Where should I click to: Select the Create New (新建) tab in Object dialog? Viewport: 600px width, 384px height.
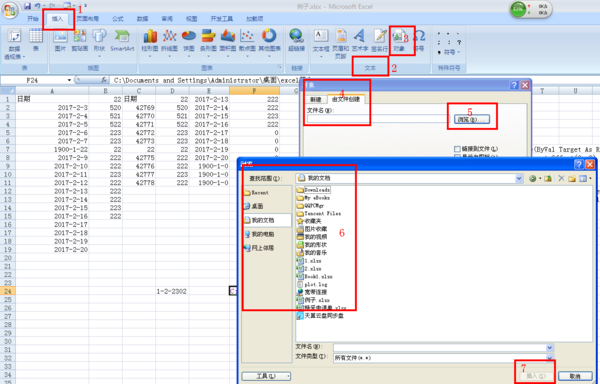click(316, 99)
